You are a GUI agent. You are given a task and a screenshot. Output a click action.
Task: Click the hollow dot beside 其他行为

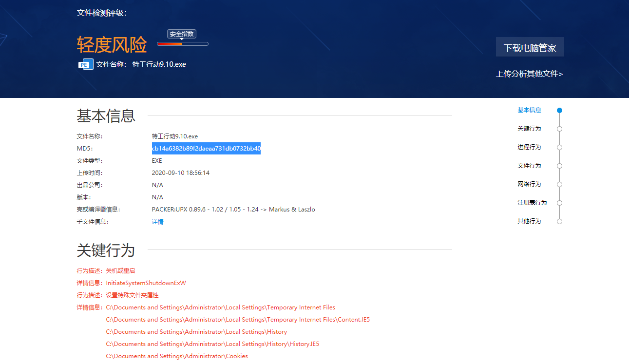coord(559,221)
